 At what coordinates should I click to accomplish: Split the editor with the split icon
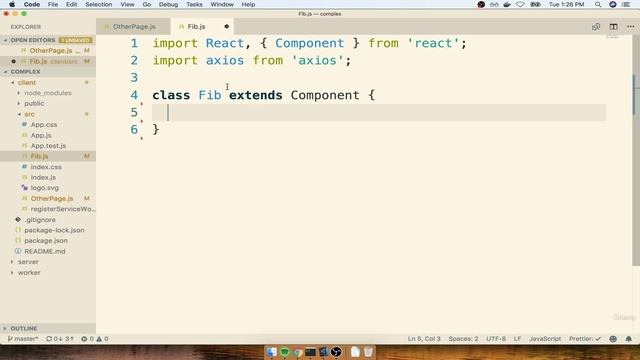point(613,27)
